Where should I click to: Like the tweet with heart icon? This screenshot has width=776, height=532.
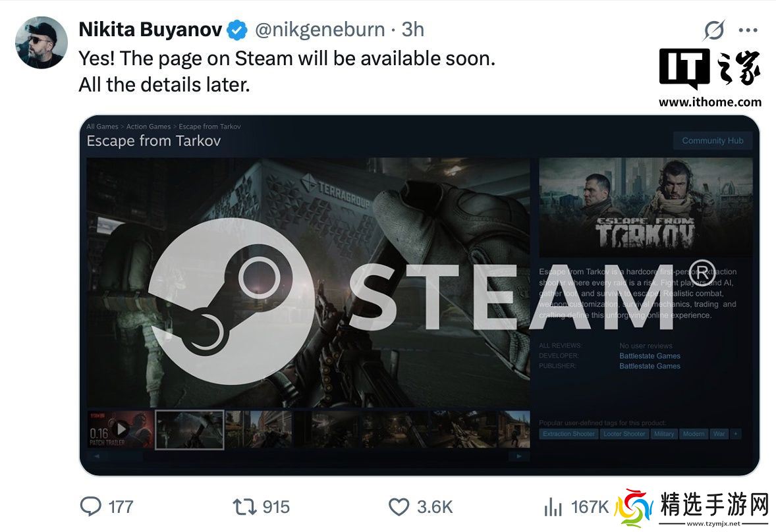click(x=399, y=507)
